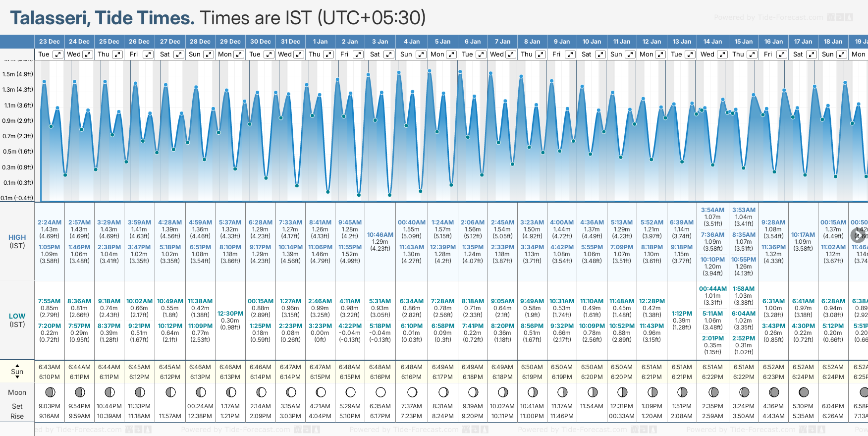Viewport: 868px width, 436px height.
Task: Click expand icon for Sat 27 Dec
Action: 179,54
